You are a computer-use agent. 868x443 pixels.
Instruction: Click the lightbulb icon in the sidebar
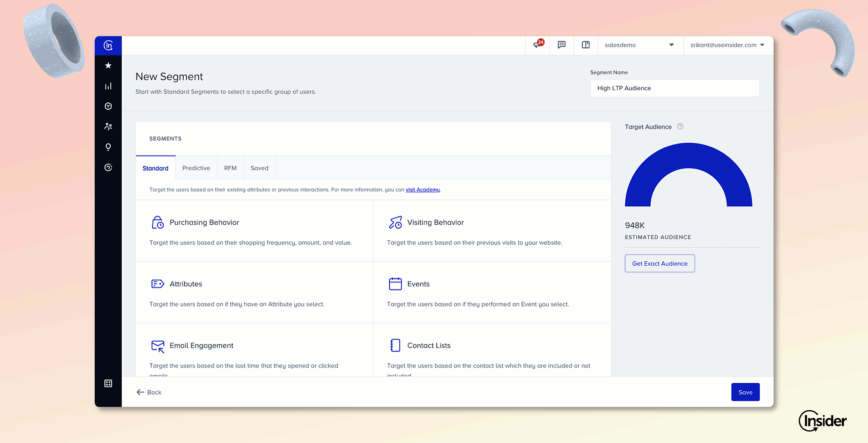[108, 147]
